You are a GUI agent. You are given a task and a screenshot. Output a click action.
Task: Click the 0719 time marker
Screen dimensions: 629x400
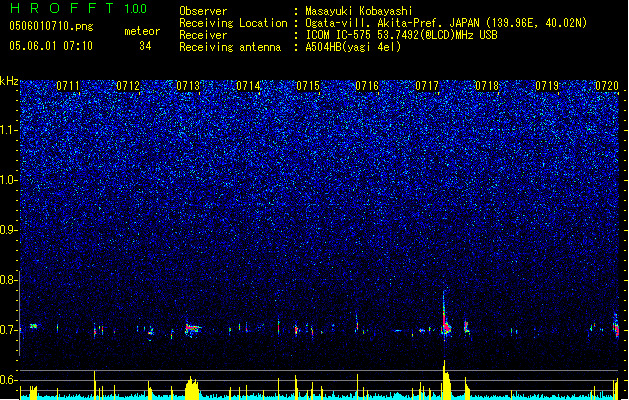pyautogui.click(x=547, y=86)
